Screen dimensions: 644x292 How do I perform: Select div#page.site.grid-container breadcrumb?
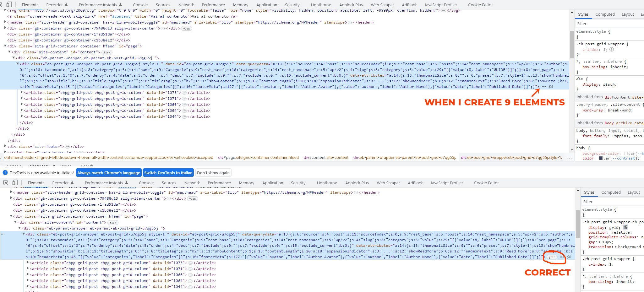(259, 158)
